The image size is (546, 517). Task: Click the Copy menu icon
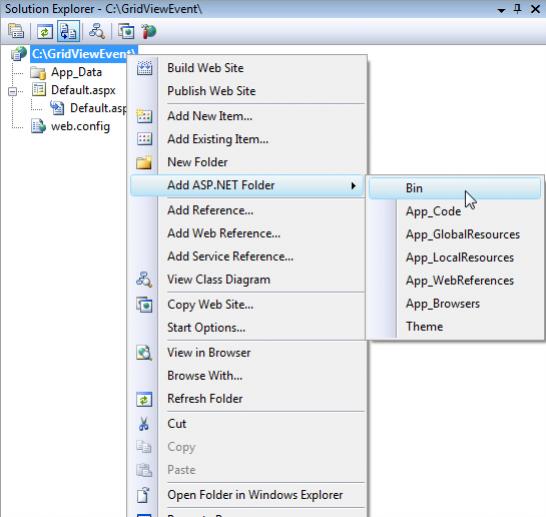pyautogui.click(x=144, y=447)
